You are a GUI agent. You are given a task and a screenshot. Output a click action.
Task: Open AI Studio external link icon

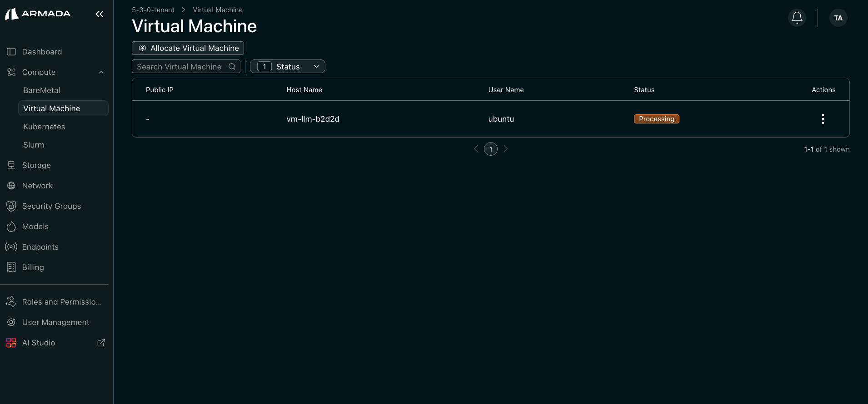101,343
